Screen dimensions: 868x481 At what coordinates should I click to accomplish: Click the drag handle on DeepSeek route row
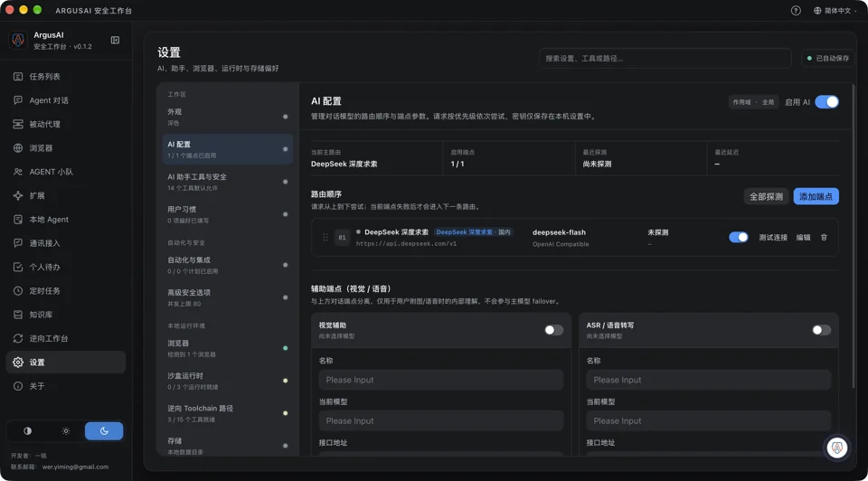325,238
